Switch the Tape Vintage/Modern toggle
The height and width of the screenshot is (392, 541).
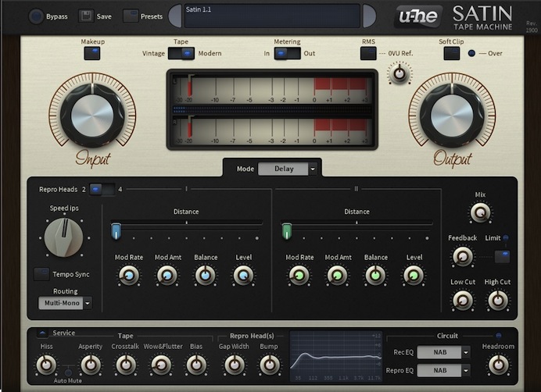181,53
